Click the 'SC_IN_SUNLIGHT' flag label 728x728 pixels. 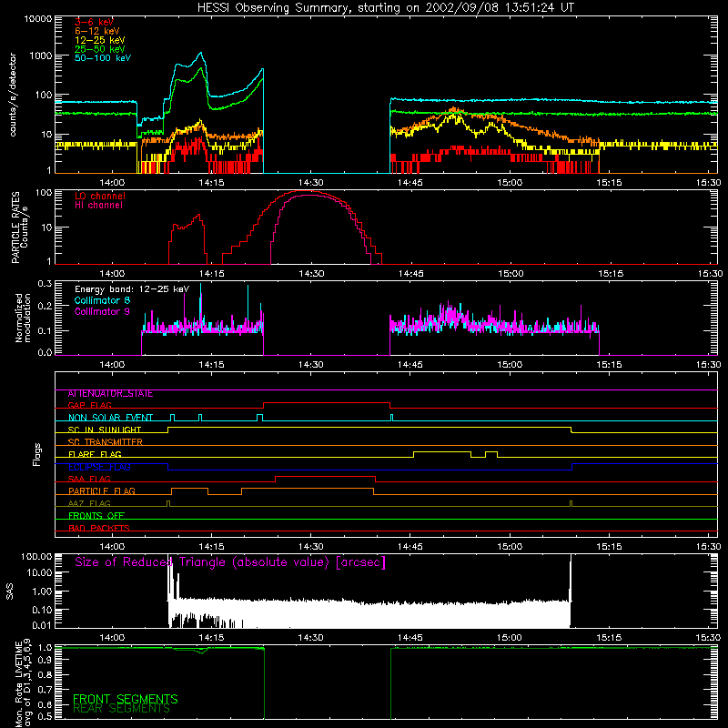pyautogui.click(x=105, y=430)
